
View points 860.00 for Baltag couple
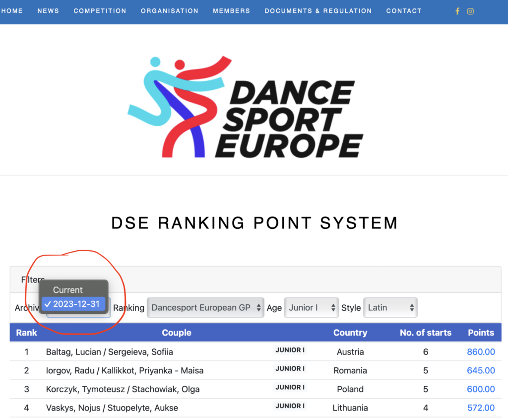(481, 352)
